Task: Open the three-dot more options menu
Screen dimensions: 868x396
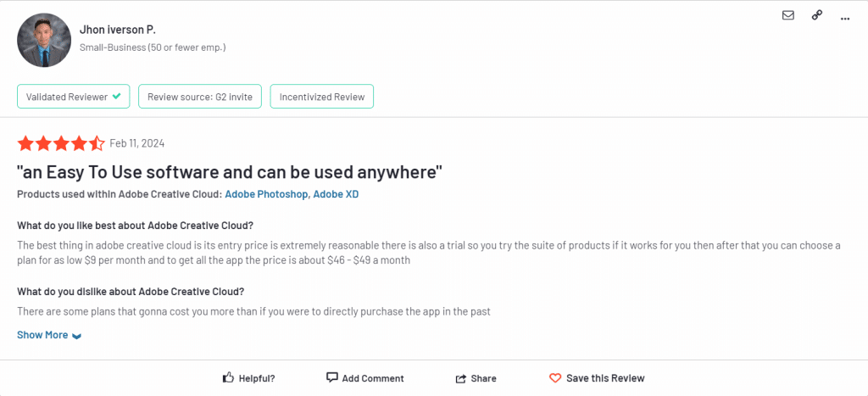Action: click(845, 19)
